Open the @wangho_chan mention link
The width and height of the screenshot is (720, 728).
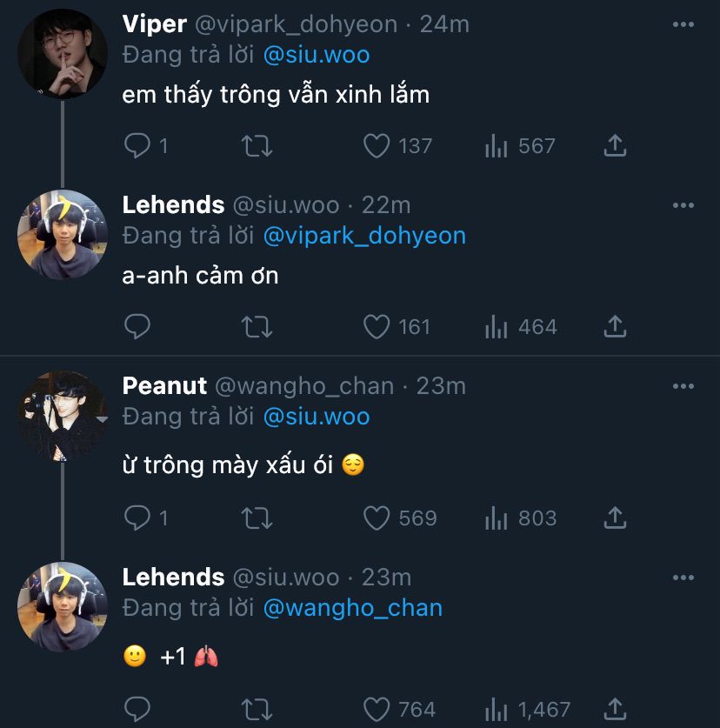pos(352,608)
